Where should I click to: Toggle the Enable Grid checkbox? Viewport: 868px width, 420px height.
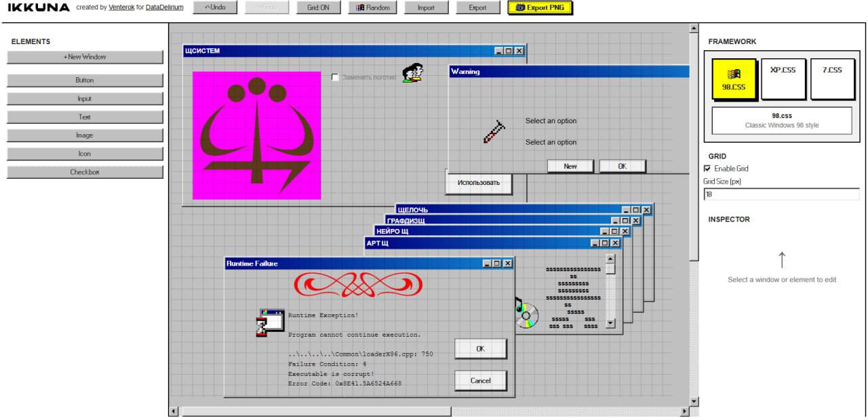(708, 169)
